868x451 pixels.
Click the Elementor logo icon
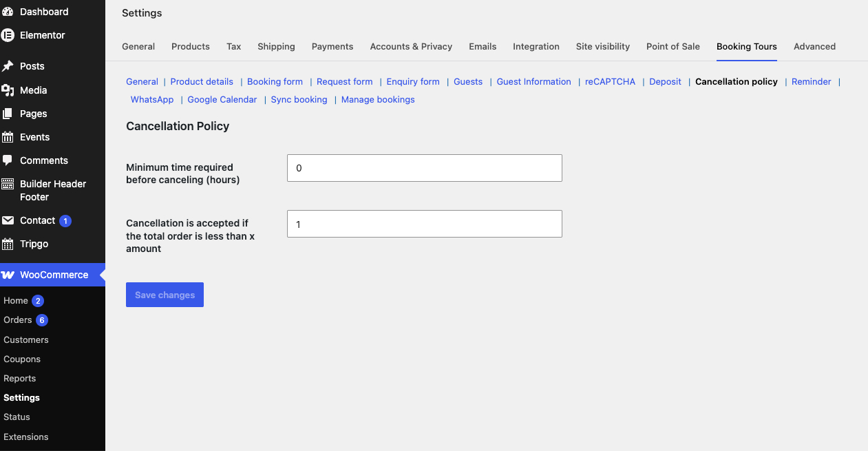(8, 35)
